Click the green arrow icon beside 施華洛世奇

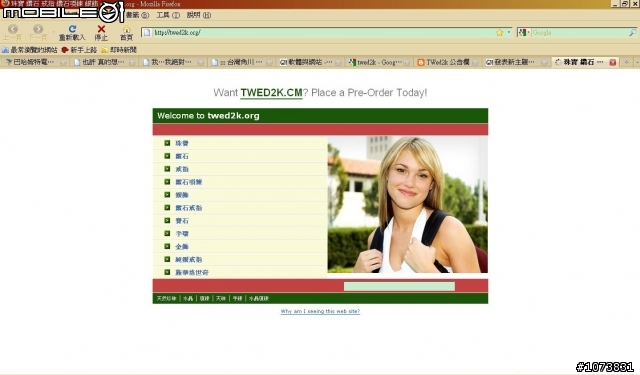tap(167, 272)
